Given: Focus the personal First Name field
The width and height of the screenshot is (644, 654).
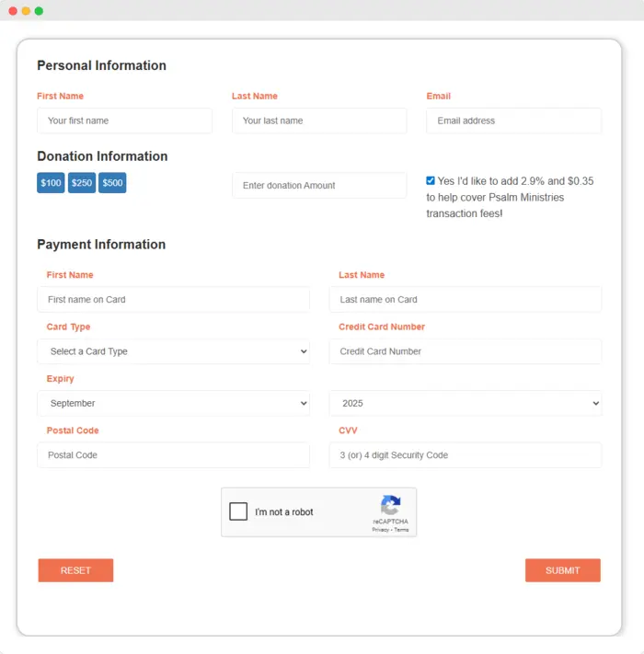Looking at the screenshot, I should click(x=124, y=120).
